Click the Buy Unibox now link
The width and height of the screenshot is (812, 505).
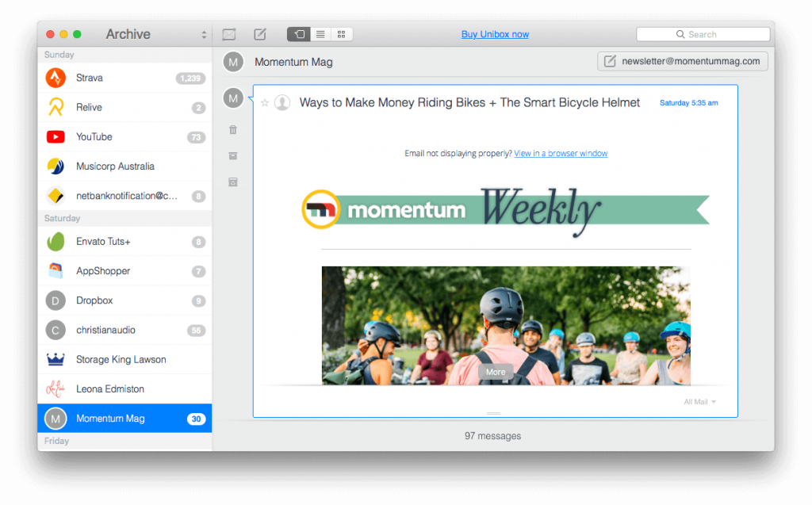[x=495, y=34]
